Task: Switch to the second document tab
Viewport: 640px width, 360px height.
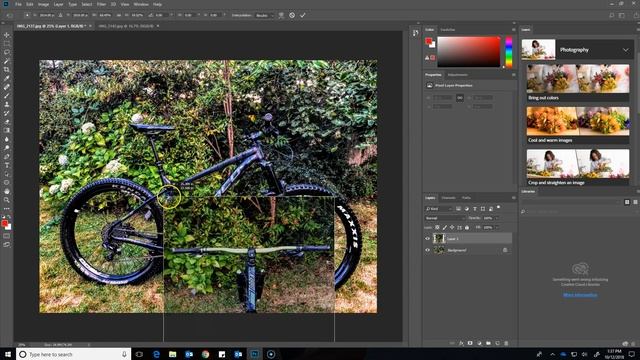Action: pos(126,26)
